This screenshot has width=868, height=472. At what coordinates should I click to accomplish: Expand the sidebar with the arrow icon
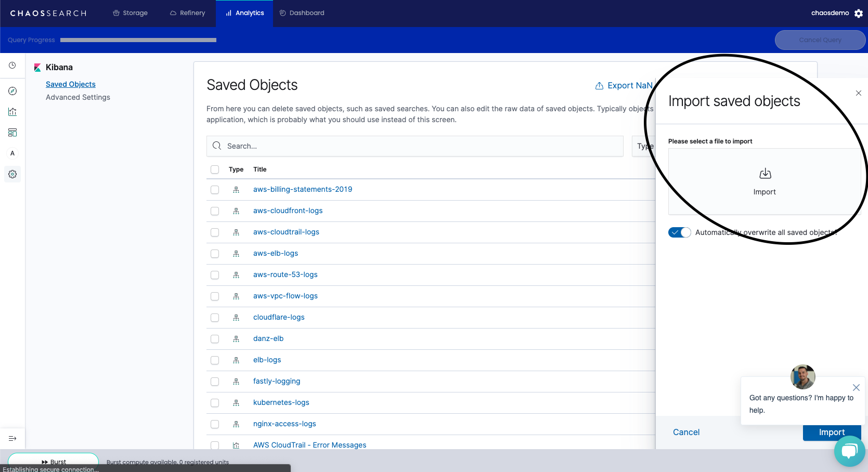[12, 439]
